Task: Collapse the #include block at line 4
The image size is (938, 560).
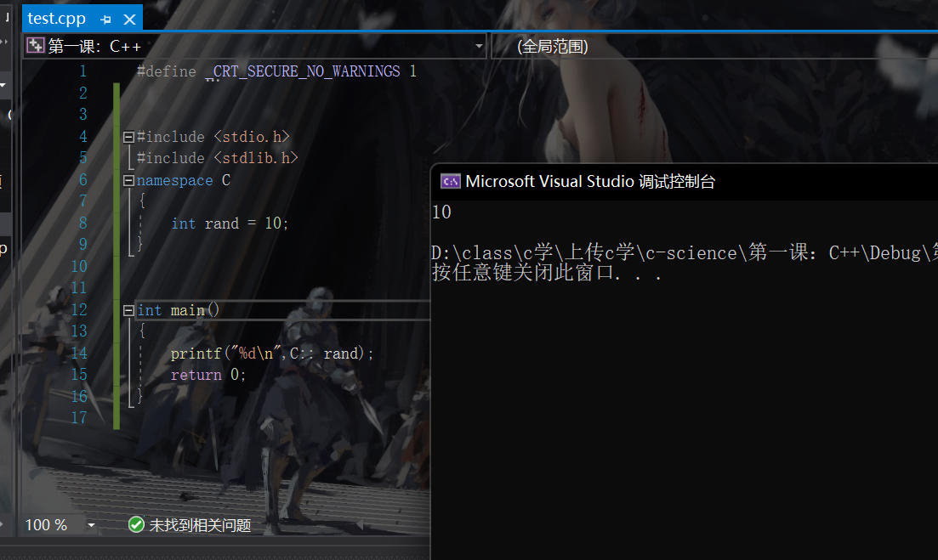Action: click(128, 138)
